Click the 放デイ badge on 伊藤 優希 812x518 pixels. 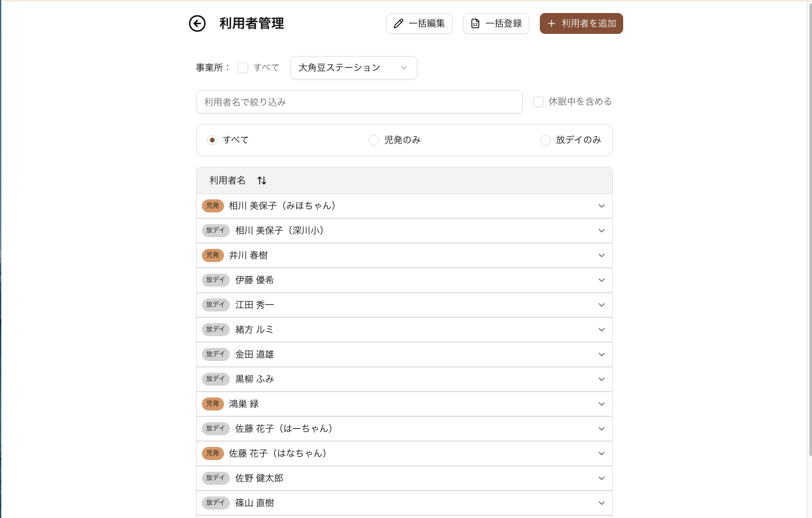[216, 280]
